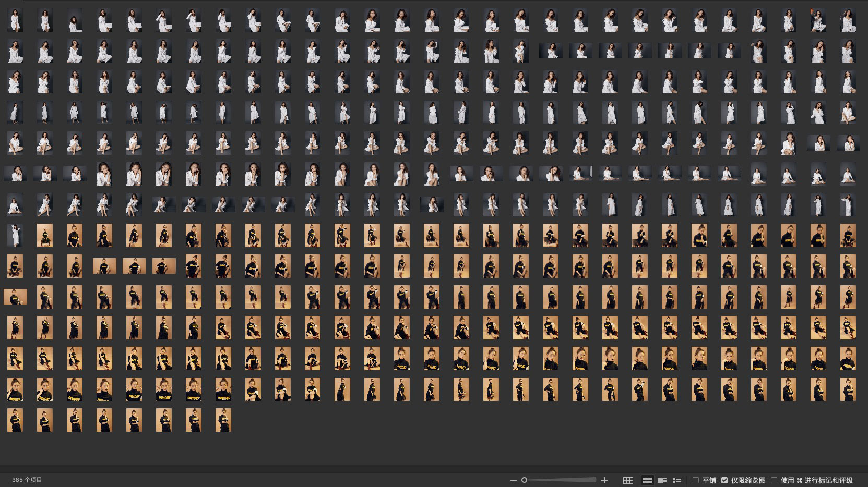Select the middle landscape thumbnail in row nine
Image resolution: width=868 pixels, height=487 pixels.
coord(134,266)
